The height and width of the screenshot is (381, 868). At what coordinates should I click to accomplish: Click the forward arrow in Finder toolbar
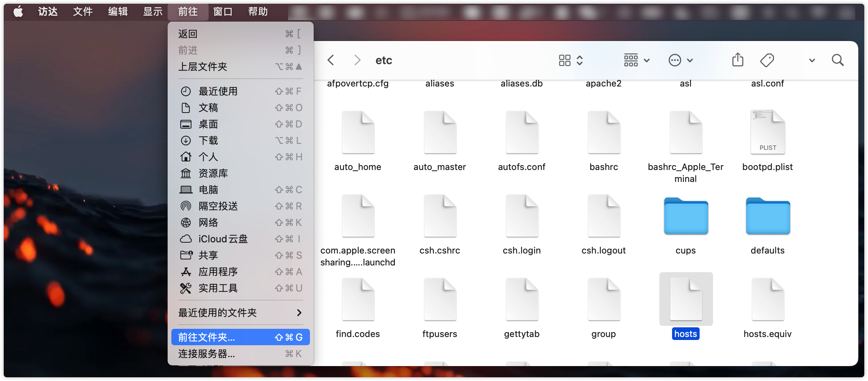click(x=357, y=60)
